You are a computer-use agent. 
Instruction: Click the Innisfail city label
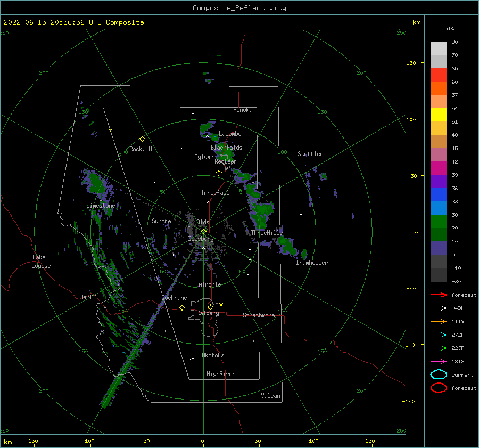coord(215,193)
